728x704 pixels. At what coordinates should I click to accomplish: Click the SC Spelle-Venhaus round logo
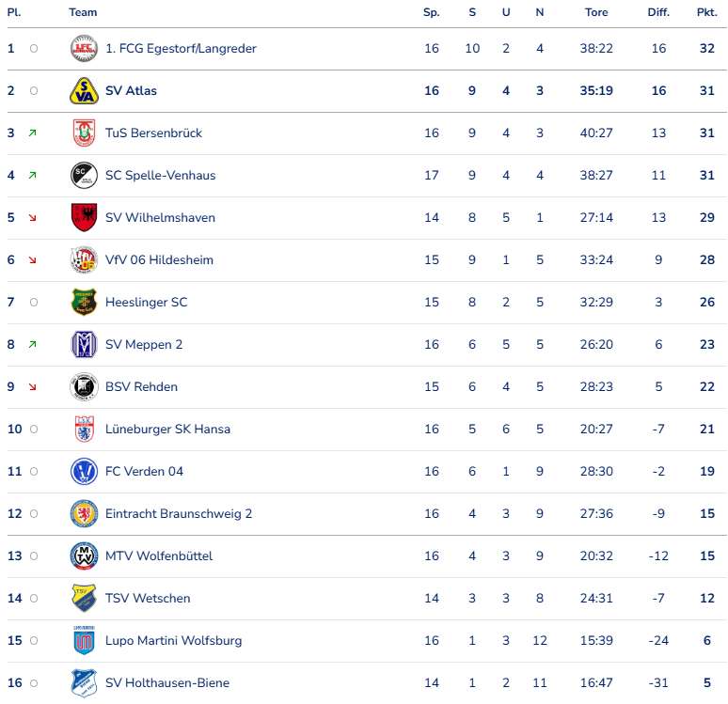click(84, 176)
